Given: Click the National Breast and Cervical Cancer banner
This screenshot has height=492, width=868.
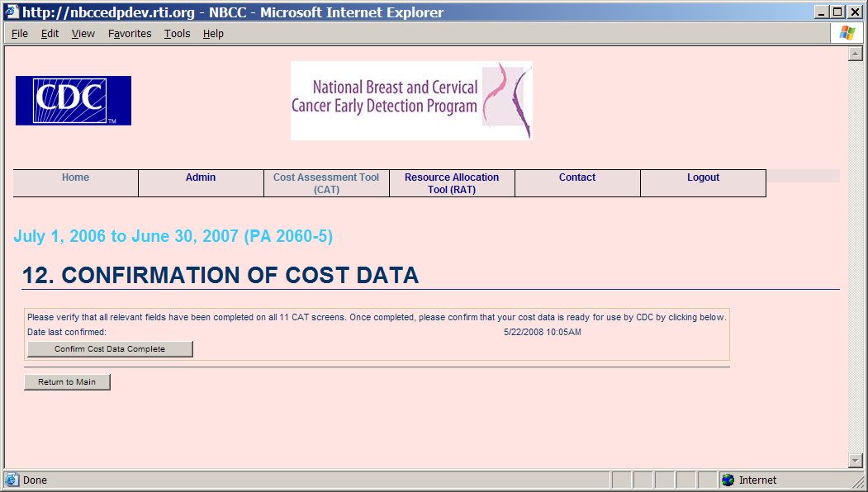Looking at the screenshot, I should [411, 101].
